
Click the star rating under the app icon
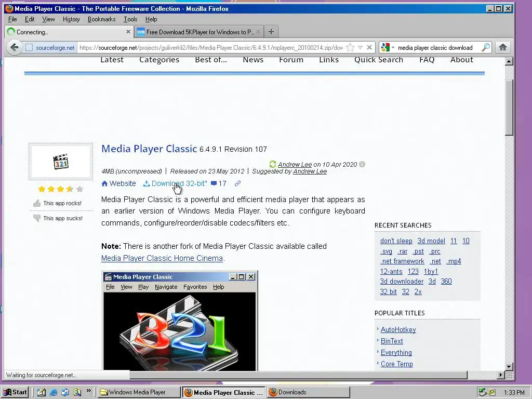tap(60, 189)
